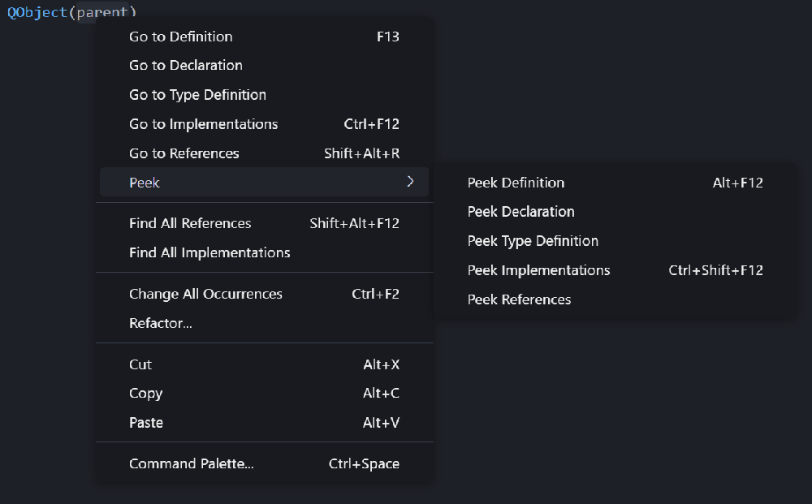Select Go to Definition menu entry

coord(181,37)
